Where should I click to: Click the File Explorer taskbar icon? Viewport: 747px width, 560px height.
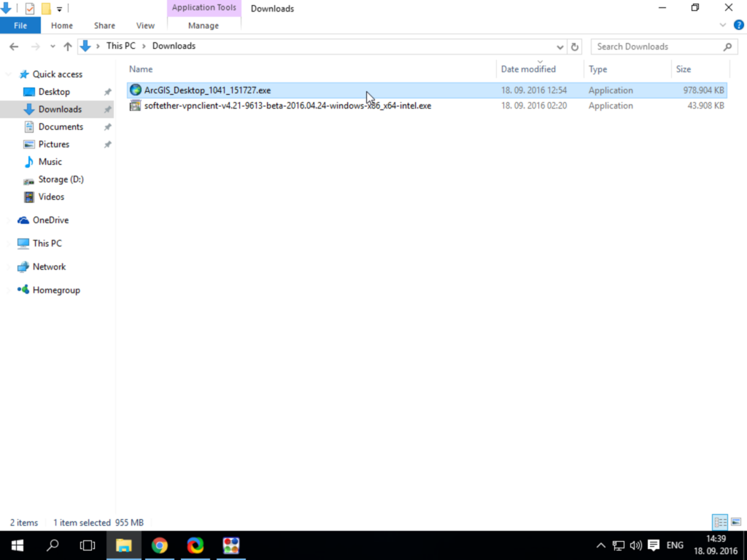(124, 545)
